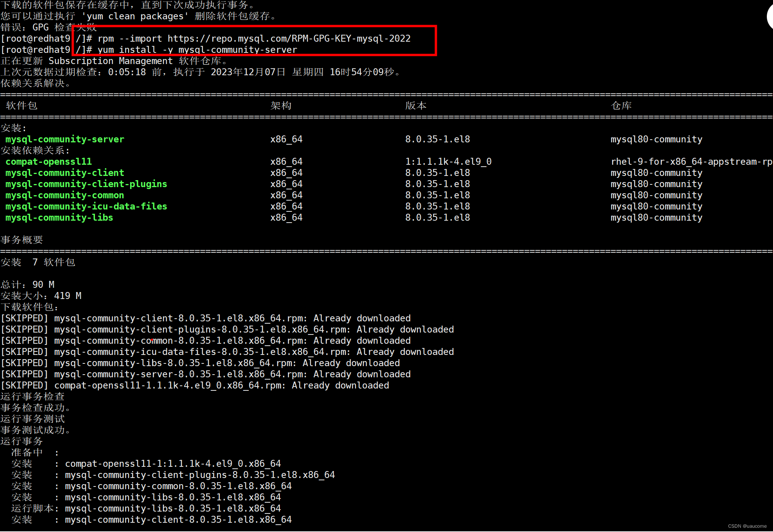This screenshot has height=532, width=773.
Task: Click the 事务测试成功 line
Action: point(35,430)
